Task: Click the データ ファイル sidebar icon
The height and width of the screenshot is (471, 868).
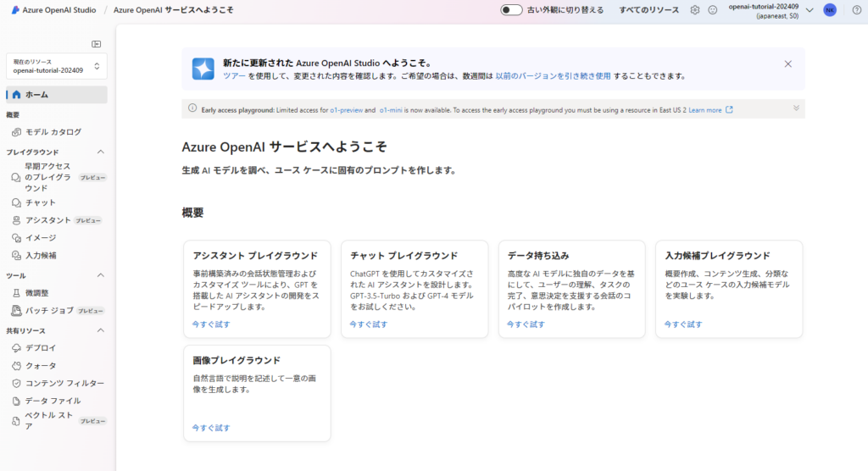Action: (x=17, y=401)
